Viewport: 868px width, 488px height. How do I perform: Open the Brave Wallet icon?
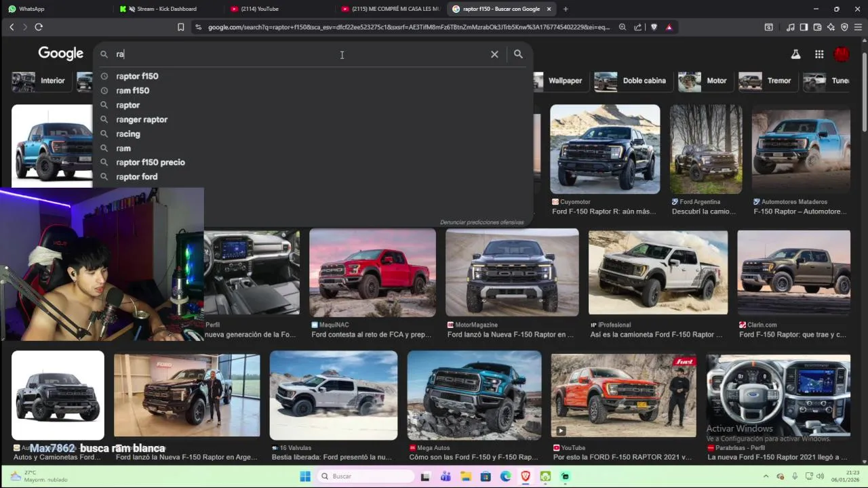click(x=817, y=27)
